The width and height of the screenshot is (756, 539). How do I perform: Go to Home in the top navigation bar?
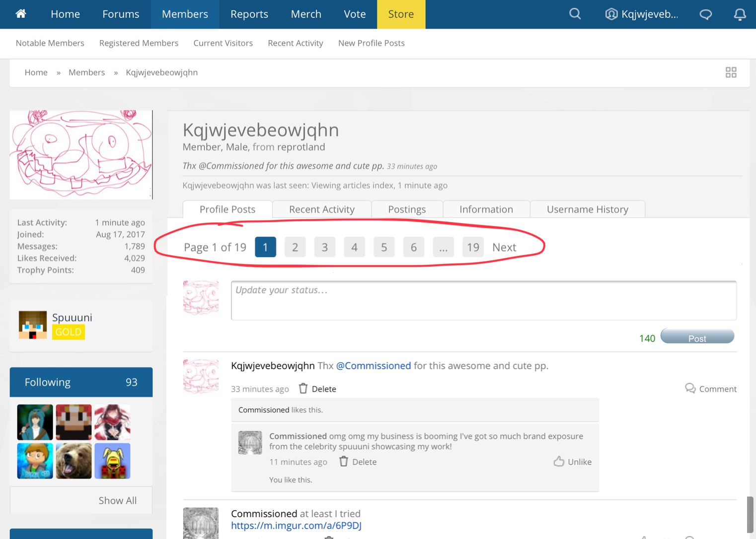(65, 14)
